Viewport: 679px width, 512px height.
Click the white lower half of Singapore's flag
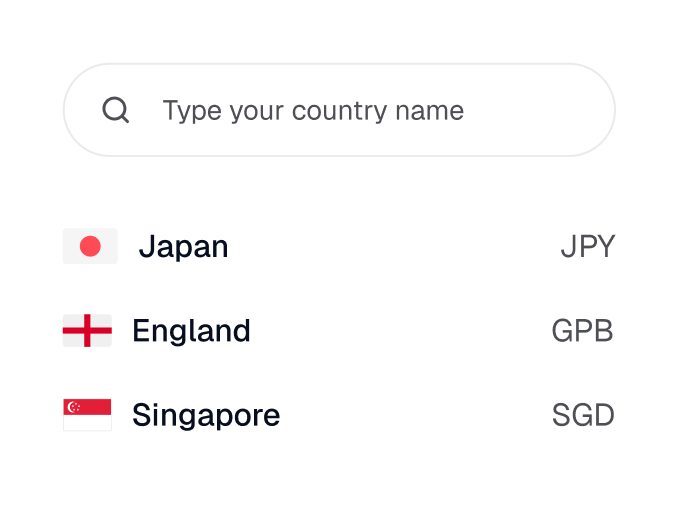87,423
